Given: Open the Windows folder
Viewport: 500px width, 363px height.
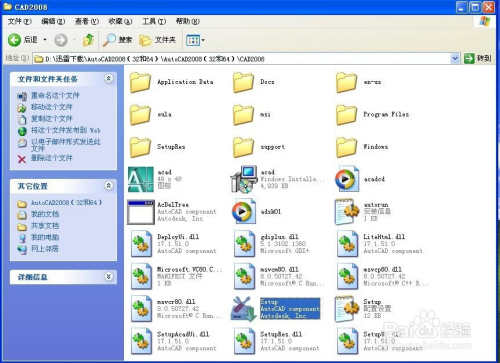Looking at the screenshot, I should pyautogui.click(x=362, y=147).
